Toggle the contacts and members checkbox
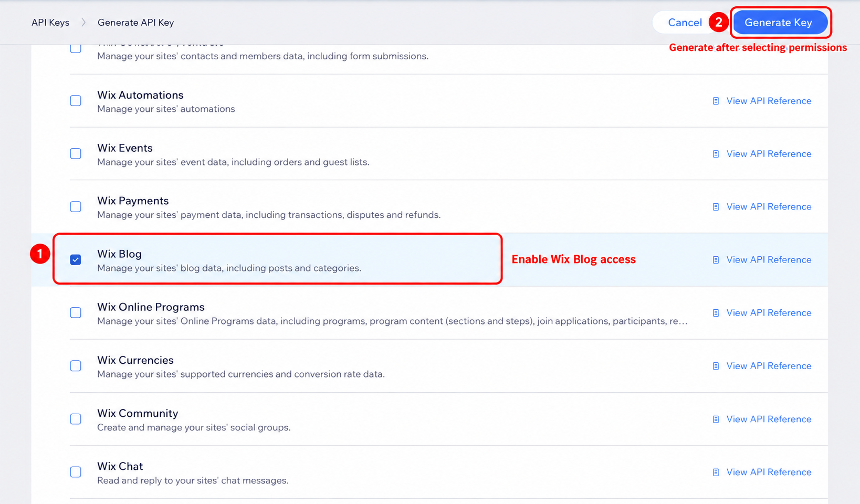860x504 pixels. [x=76, y=48]
